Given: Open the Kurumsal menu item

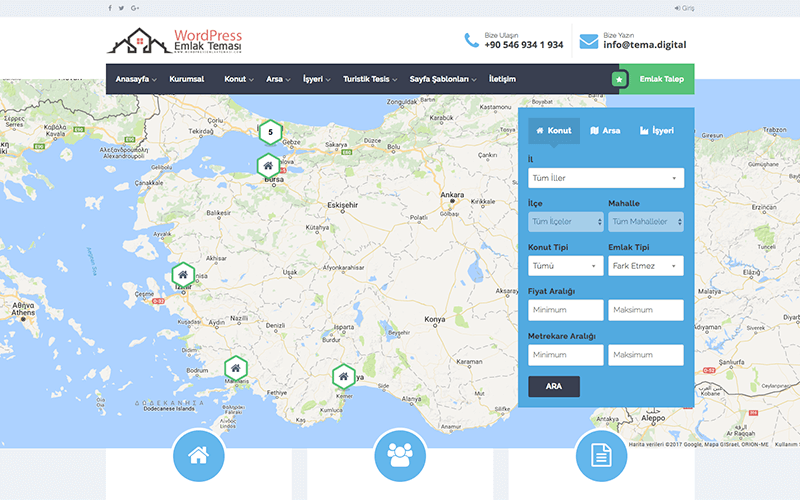Looking at the screenshot, I should [x=187, y=79].
